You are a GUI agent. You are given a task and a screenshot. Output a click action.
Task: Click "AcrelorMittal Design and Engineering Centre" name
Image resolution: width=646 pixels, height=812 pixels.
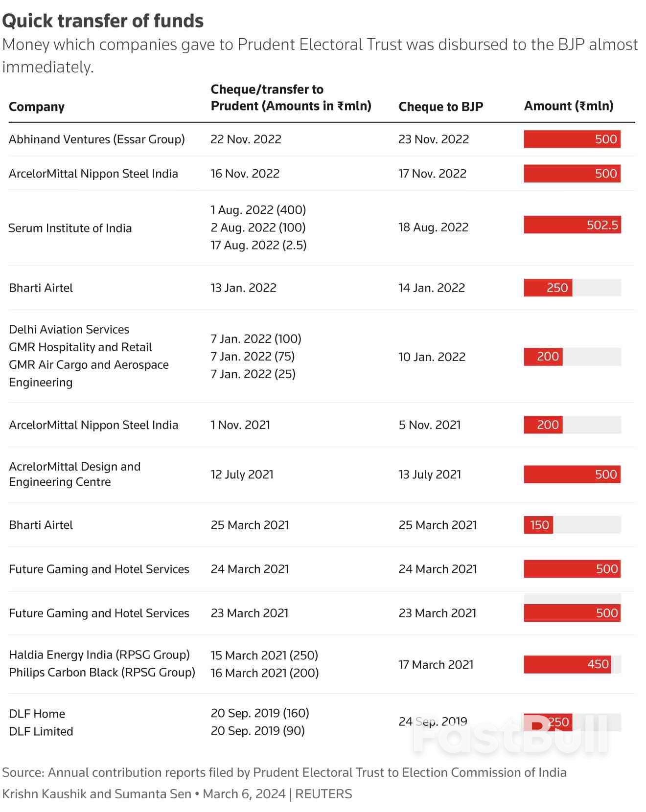74,474
